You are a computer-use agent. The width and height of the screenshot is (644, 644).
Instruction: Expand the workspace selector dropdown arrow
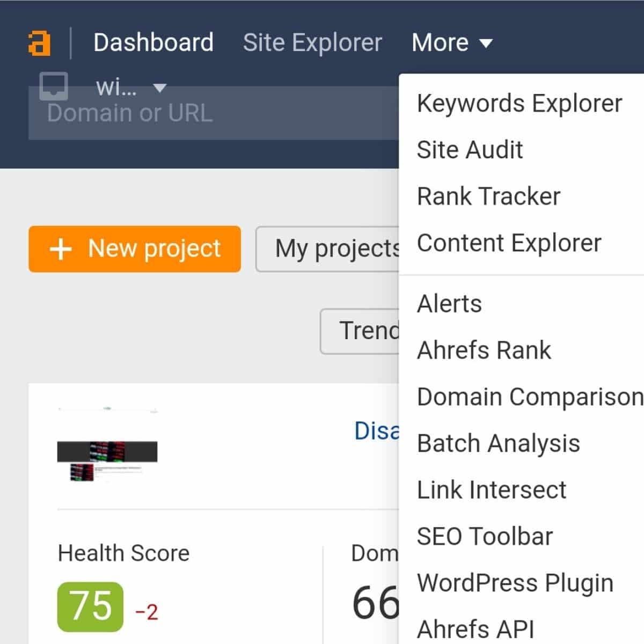point(159,87)
